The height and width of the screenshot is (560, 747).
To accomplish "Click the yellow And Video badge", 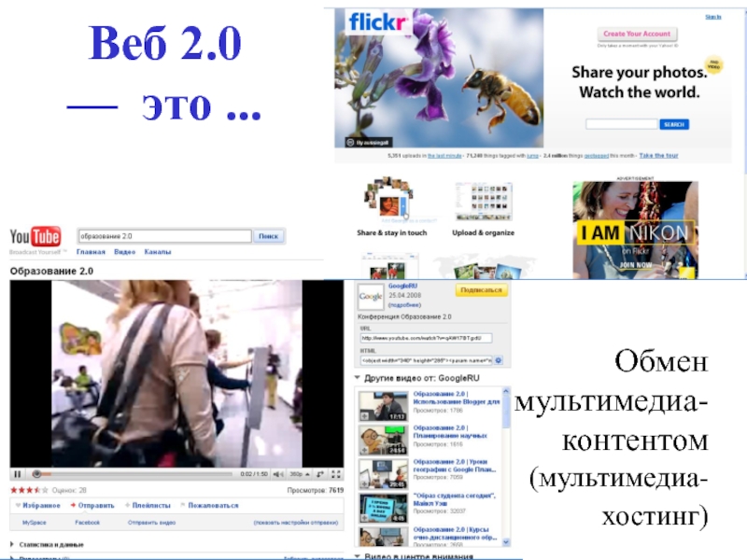I will (713, 64).
